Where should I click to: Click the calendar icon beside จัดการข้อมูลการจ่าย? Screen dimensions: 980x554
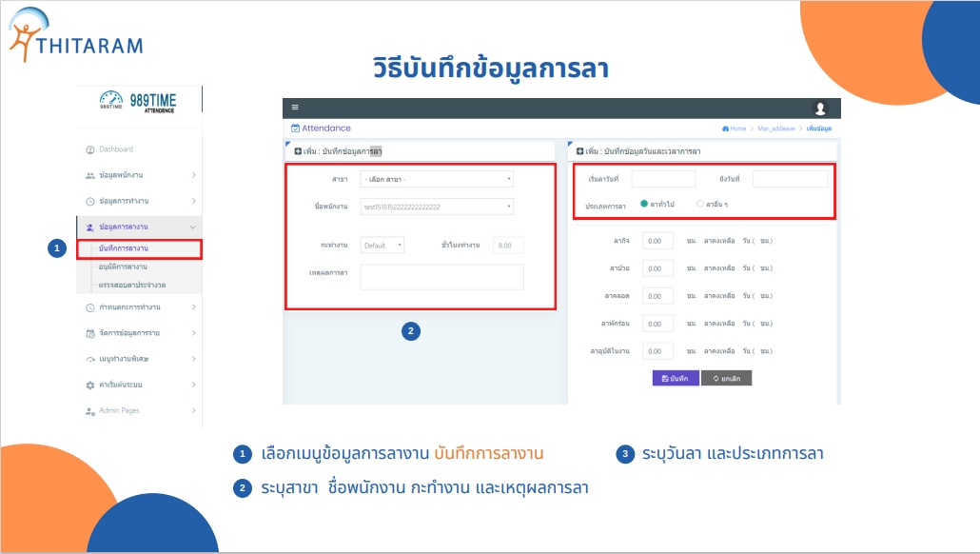[90, 333]
